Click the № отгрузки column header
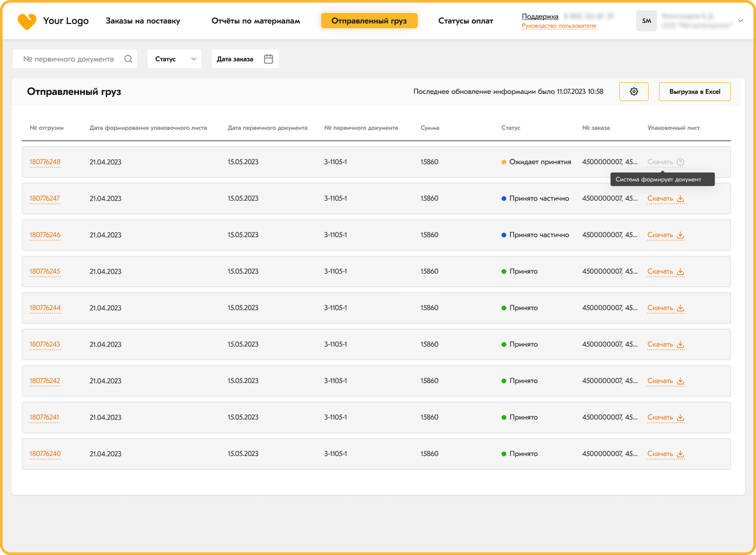This screenshot has height=555, width=756. (x=46, y=128)
